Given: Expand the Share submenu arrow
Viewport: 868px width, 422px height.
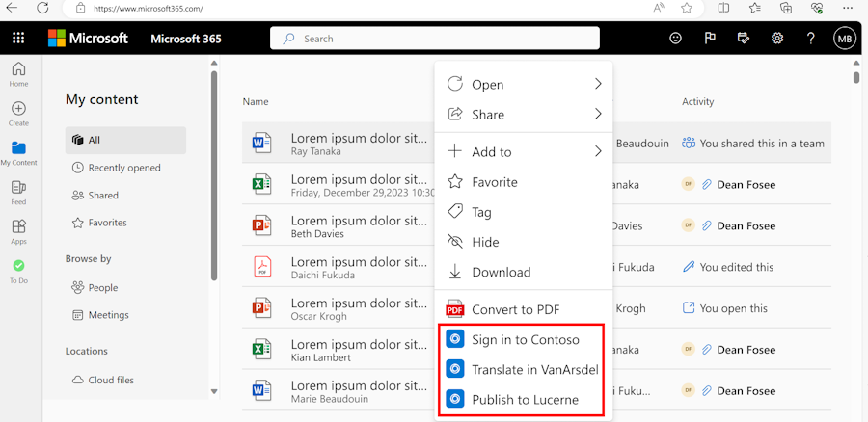Looking at the screenshot, I should [598, 114].
